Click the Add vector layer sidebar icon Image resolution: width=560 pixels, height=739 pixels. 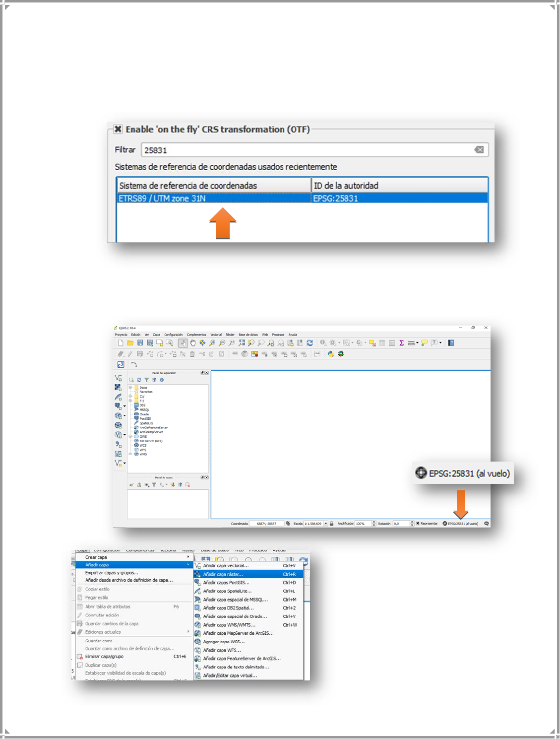coord(118,378)
